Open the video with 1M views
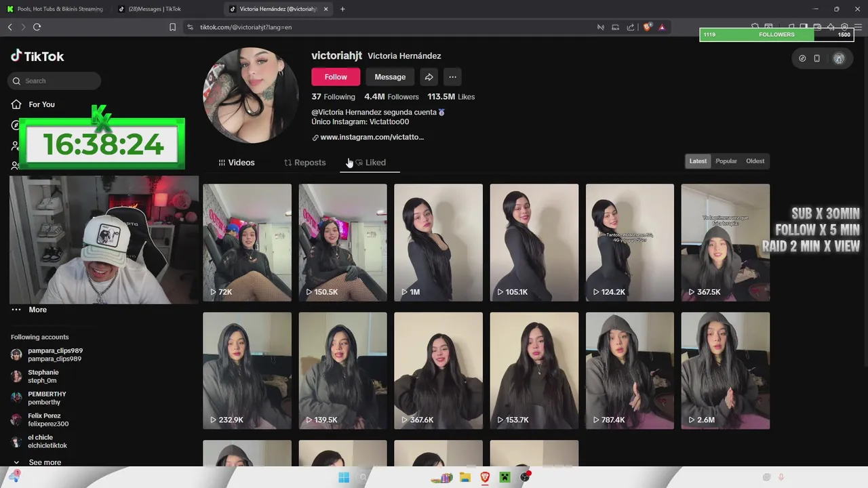This screenshot has height=488, width=868. [439, 243]
